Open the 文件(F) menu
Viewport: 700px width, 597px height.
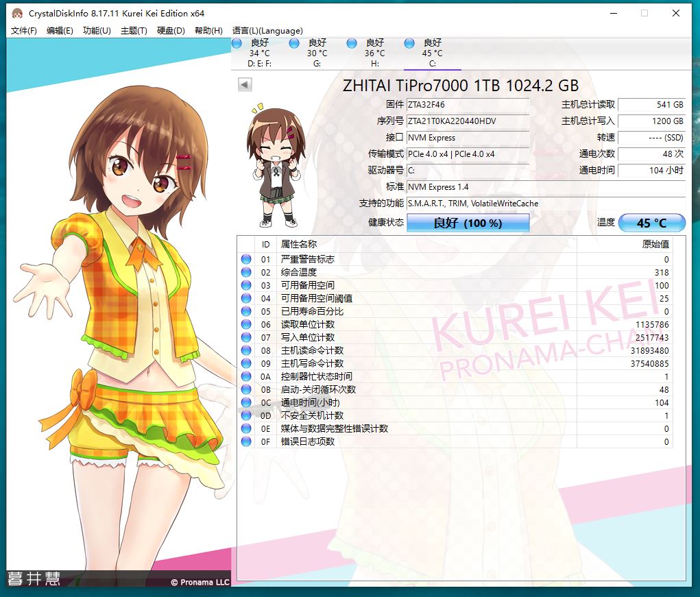coord(24,30)
